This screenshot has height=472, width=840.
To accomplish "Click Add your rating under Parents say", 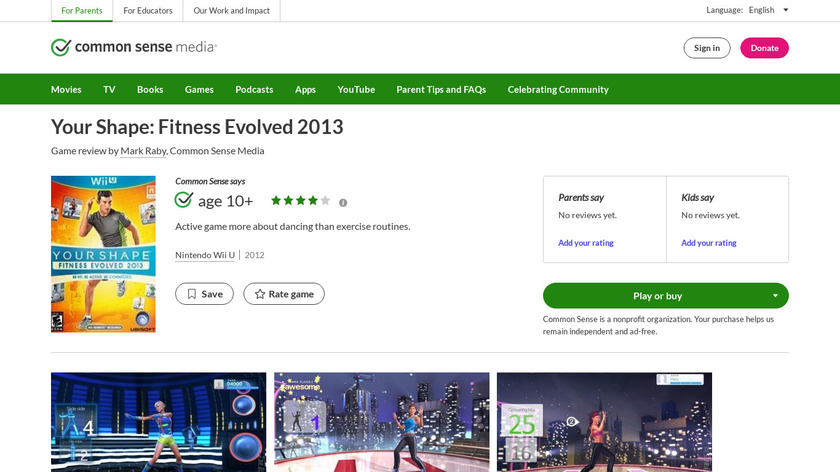I will click(x=586, y=243).
